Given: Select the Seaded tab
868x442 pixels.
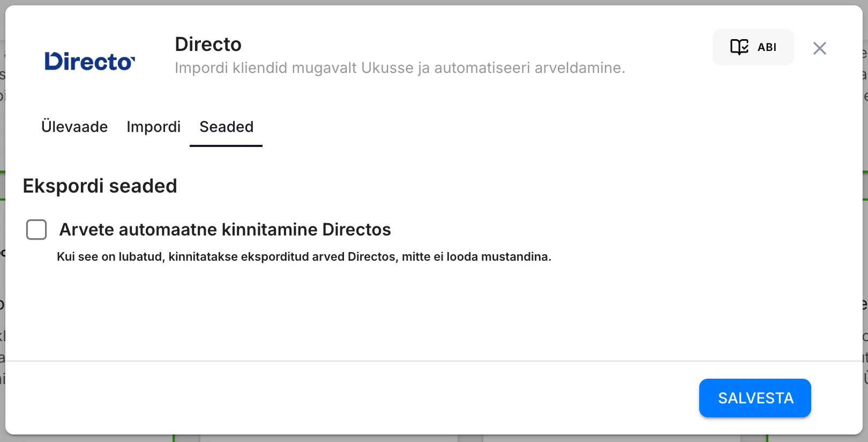Looking at the screenshot, I should click(226, 127).
